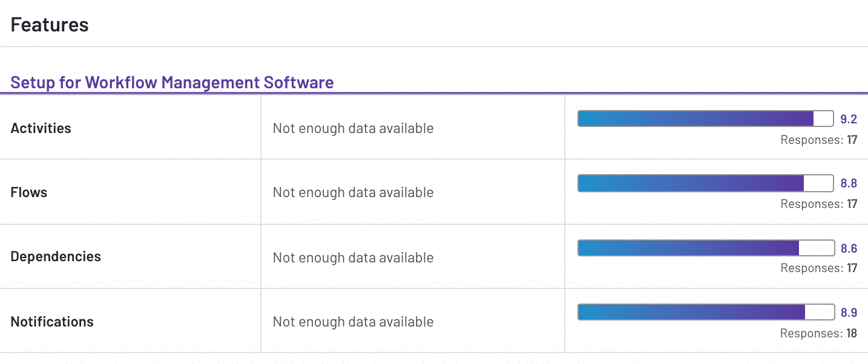Open Setup for Workflow Management Software link
868x364 pixels.
tap(172, 82)
